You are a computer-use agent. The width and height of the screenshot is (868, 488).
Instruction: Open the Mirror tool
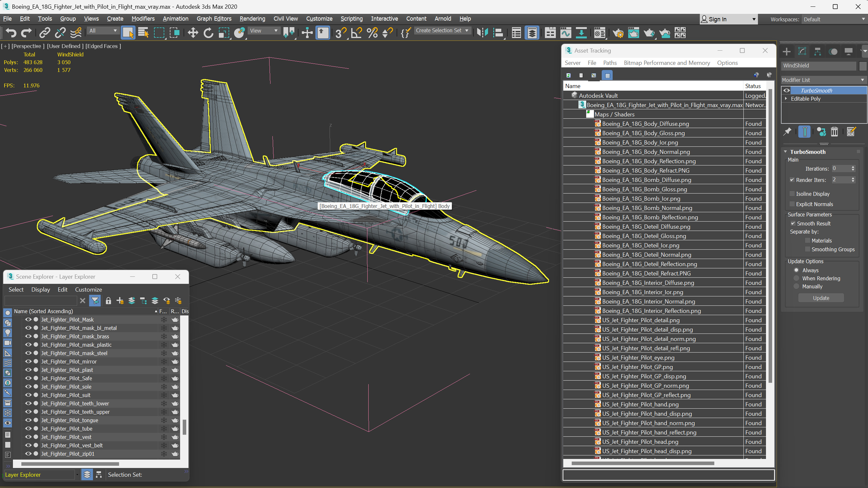(482, 33)
